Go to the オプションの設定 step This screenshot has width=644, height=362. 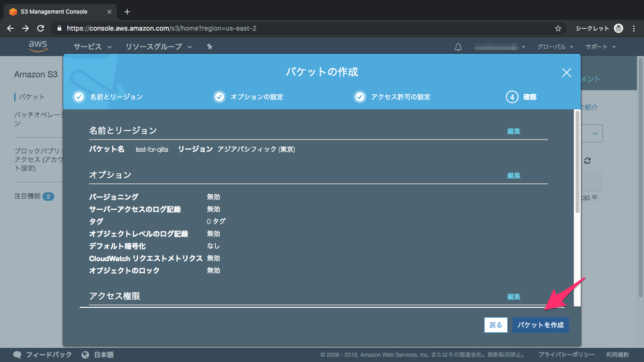click(x=248, y=97)
